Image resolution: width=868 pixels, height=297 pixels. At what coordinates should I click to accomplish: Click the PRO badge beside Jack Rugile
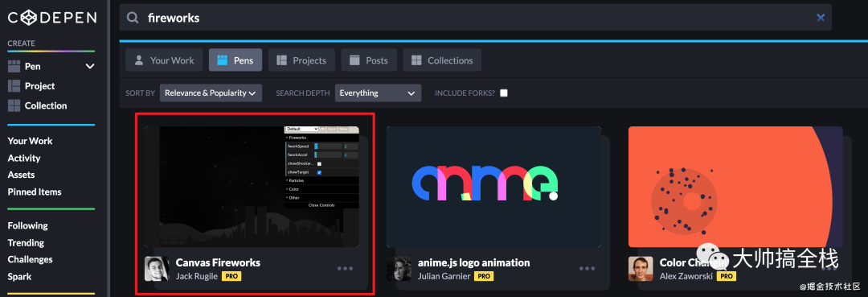pyautogui.click(x=231, y=276)
